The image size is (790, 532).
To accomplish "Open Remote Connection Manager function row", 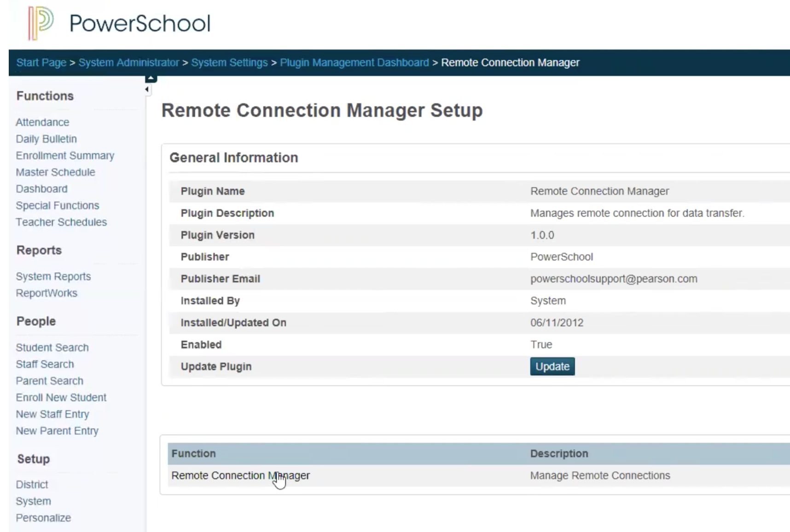I will [241, 475].
